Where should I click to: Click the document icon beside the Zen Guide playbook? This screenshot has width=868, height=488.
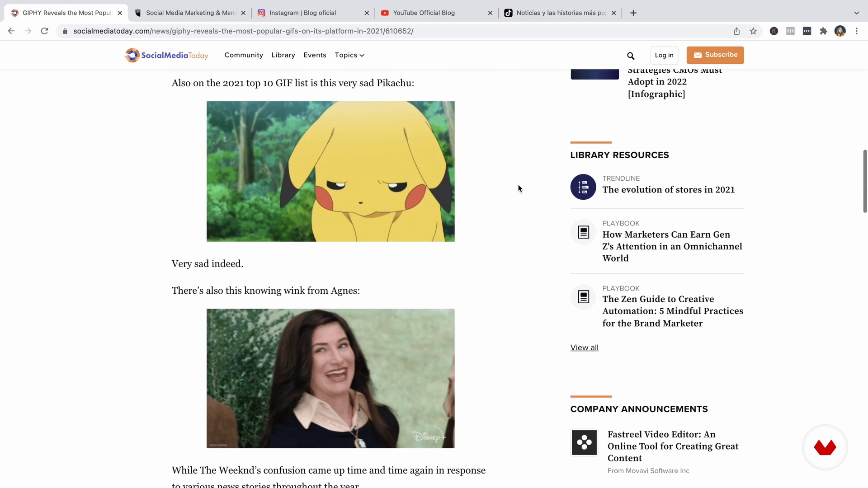[584, 297]
